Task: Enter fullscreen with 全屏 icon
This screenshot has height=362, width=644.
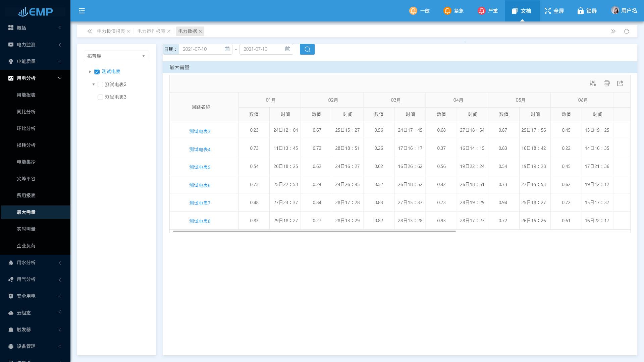Action: coord(548,11)
